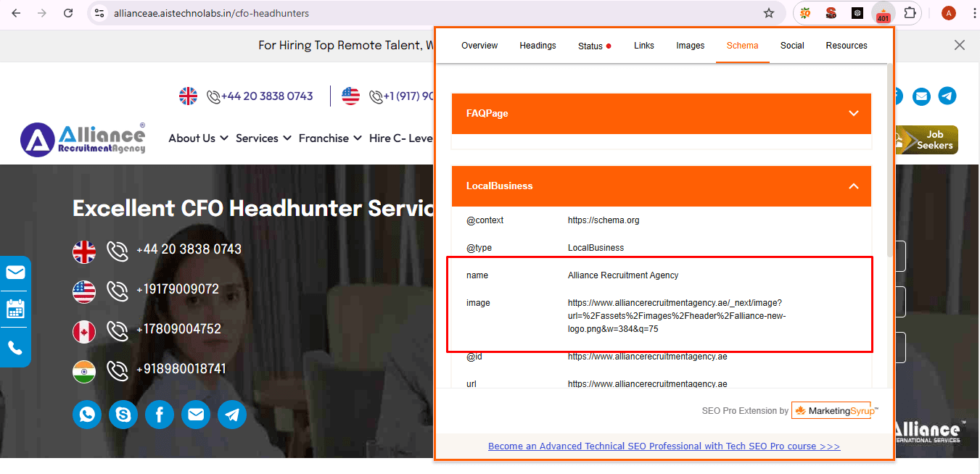Bookmark this page with the star icon
The height and width of the screenshot is (474, 980).
(769, 13)
